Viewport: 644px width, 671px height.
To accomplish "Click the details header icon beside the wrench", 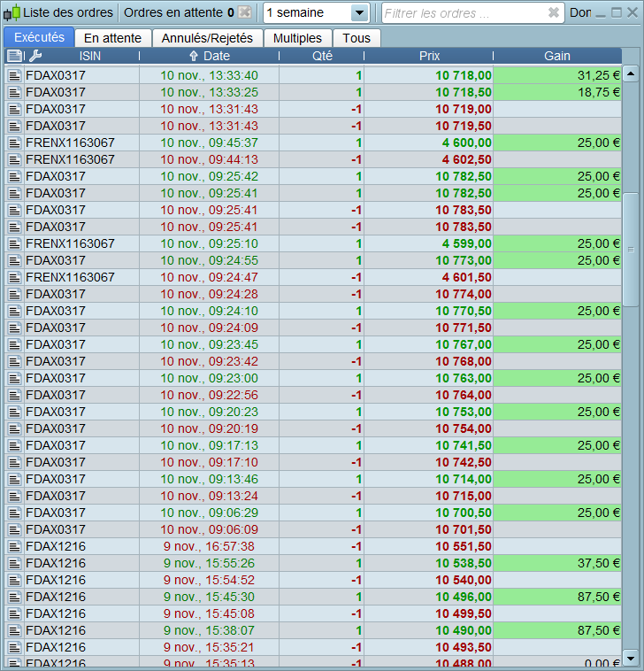I will 14,56.
